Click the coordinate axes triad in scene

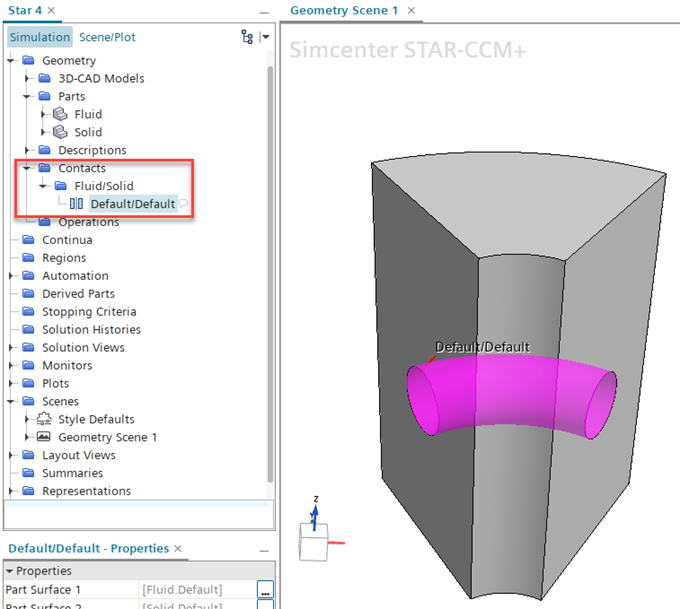click(x=315, y=532)
